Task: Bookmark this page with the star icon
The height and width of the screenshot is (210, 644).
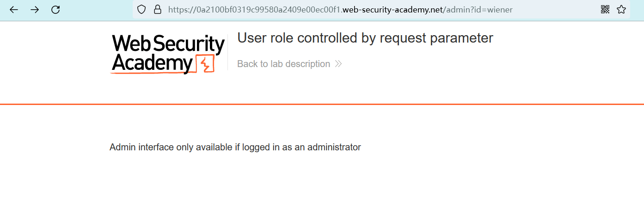Action: tap(621, 9)
